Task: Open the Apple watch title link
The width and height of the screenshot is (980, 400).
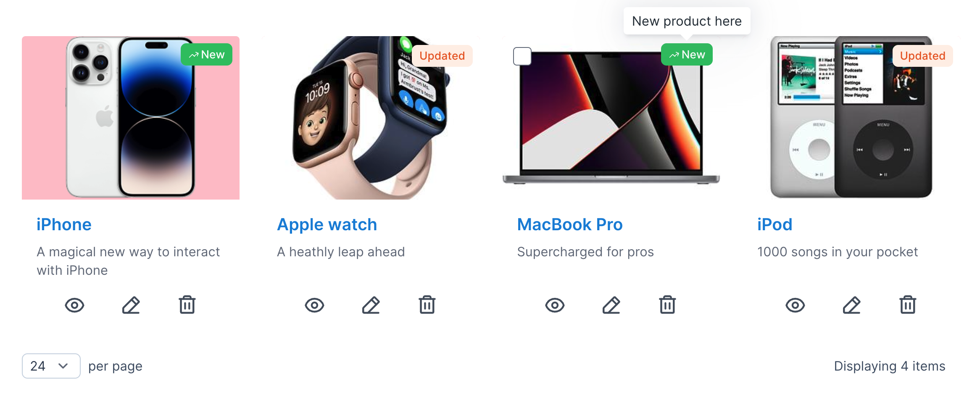Action: pyautogui.click(x=327, y=224)
